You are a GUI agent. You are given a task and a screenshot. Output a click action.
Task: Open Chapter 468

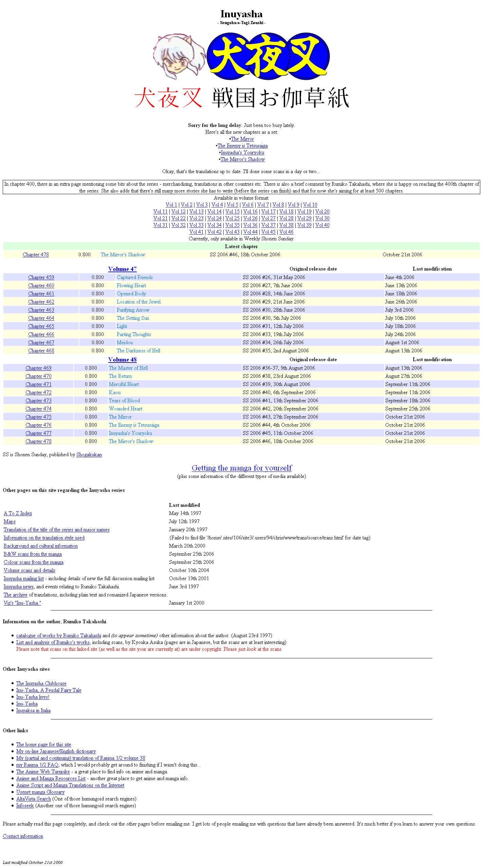[41, 351]
